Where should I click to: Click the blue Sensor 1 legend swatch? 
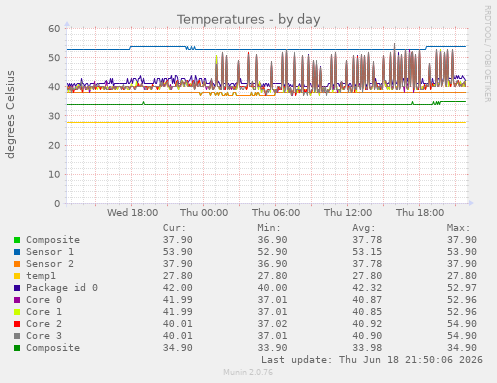pyautogui.click(x=17, y=252)
